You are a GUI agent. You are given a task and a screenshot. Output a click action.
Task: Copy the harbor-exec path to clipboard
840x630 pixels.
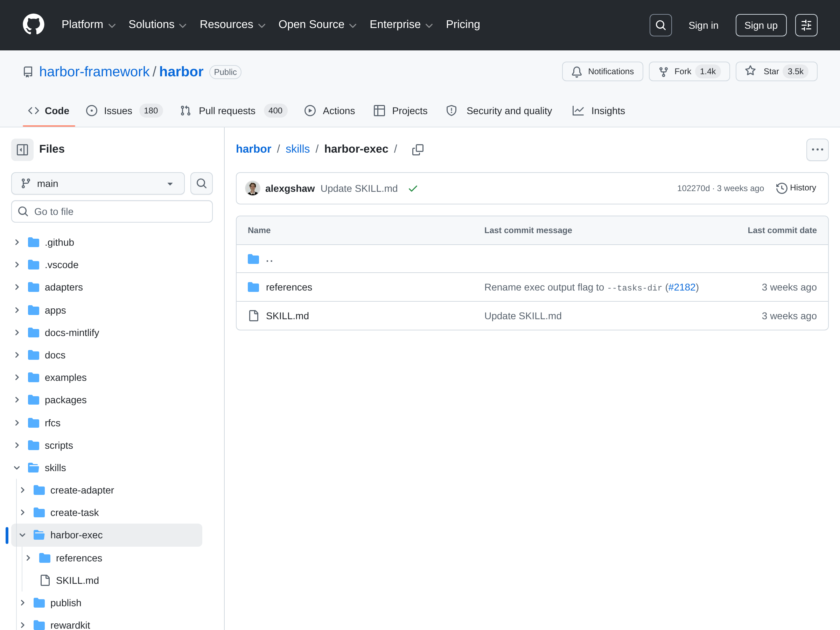(x=418, y=149)
